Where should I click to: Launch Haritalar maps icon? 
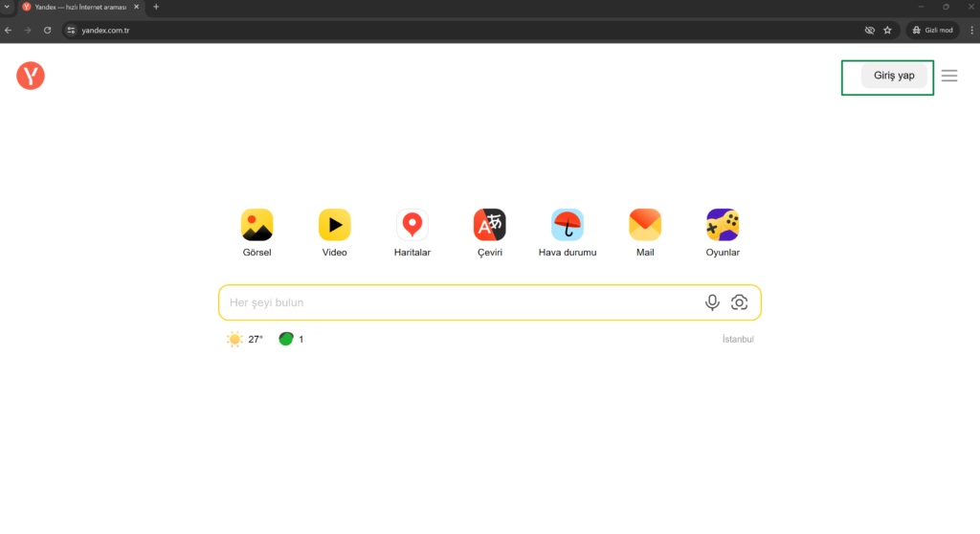pos(412,225)
